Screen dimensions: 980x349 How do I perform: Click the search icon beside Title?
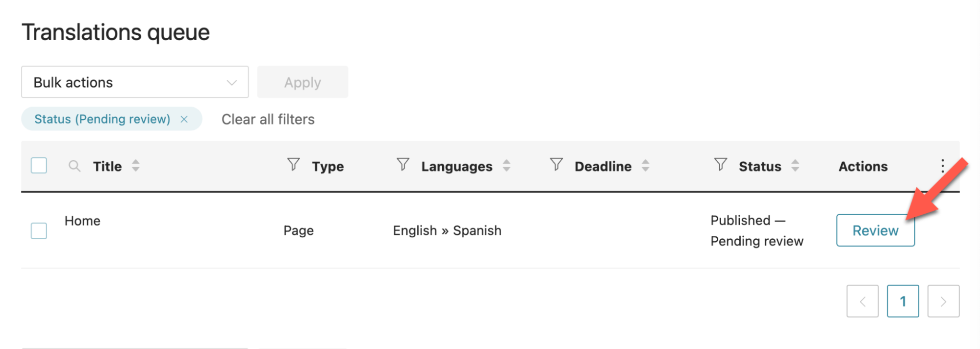pos(75,166)
